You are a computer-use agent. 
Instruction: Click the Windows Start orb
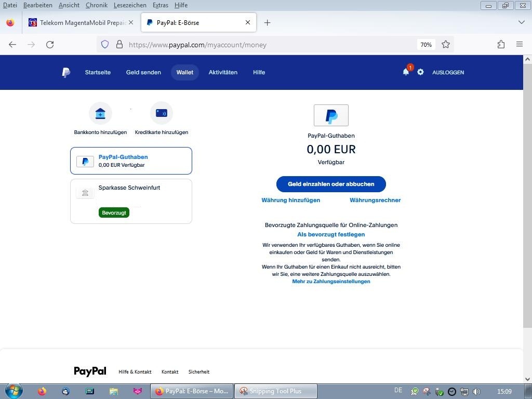(x=14, y=391)
